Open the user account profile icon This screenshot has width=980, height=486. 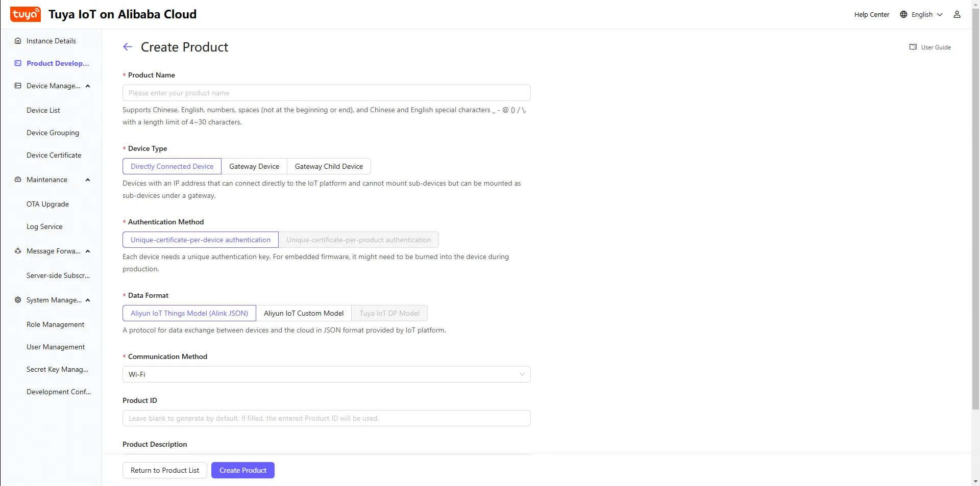point(957,14)
